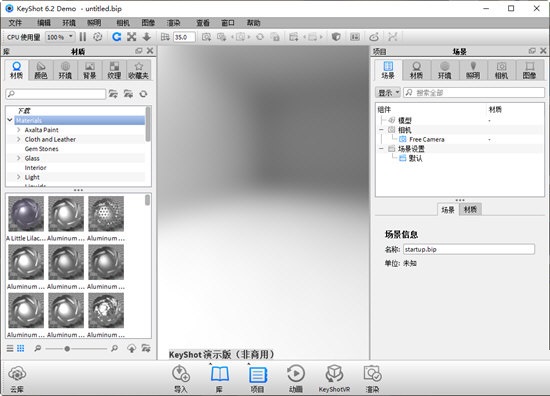Screen dimensions: 550x396
Task: Switch library to grid view
Action: [x=21, y=348]
